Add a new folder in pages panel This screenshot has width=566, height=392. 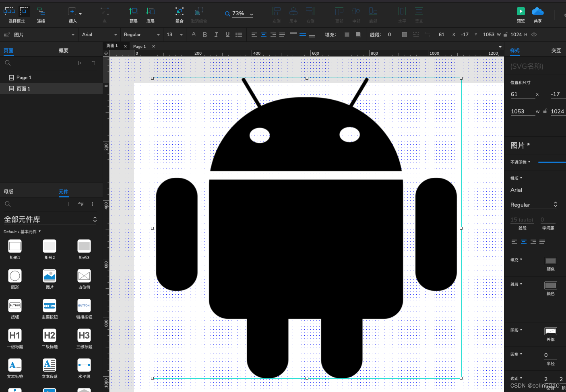pyautogui.click(x=92, y=63)
